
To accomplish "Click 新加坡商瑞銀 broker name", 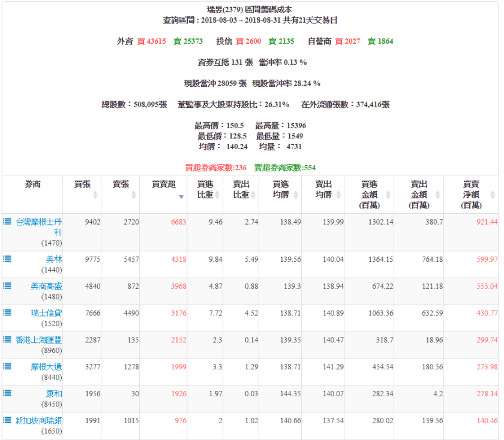I will (x=38, y=420).
